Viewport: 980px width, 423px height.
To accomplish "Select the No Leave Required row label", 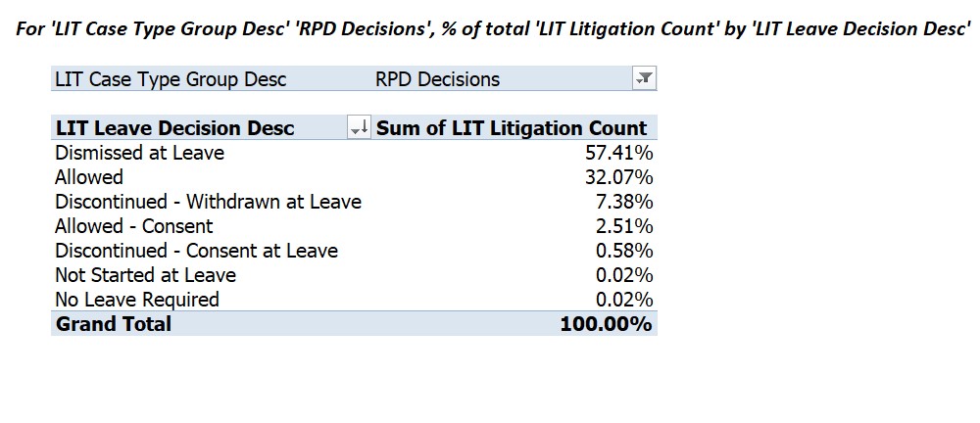I will (x=137, y=300).
